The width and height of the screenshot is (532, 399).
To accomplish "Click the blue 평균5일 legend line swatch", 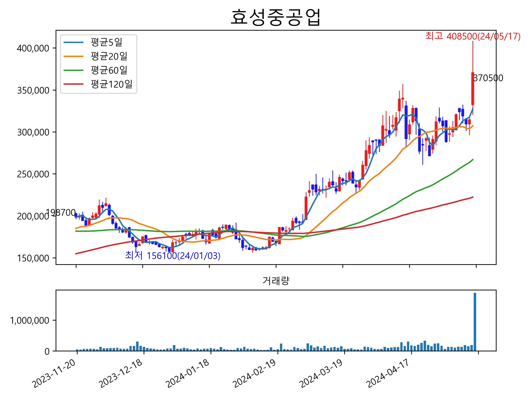I will pos(73,42).
